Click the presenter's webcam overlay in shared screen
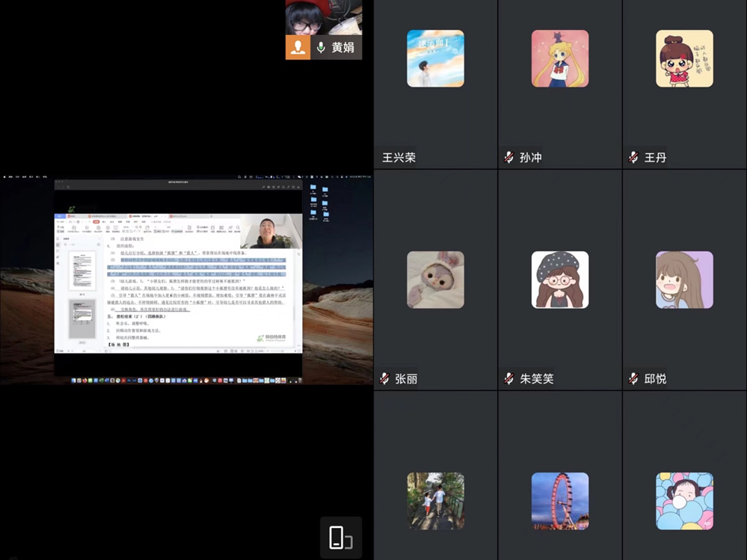Screen dimensions: 747x560 [x=271, y=232]
